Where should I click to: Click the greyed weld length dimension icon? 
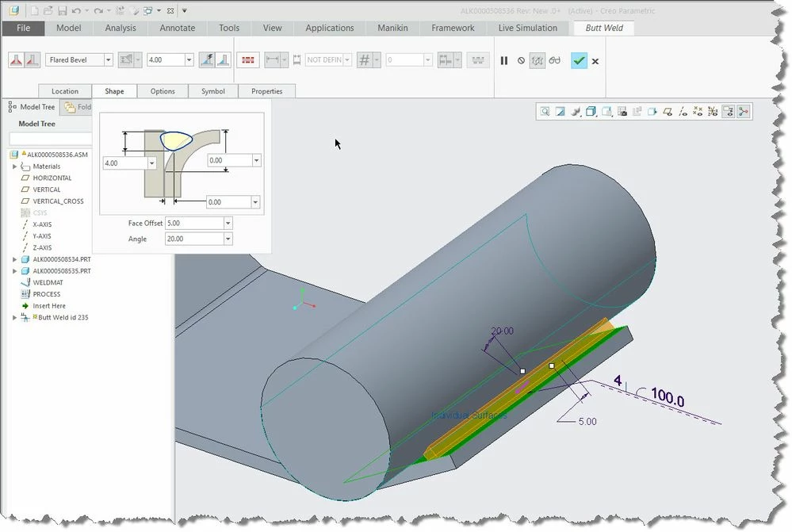[x=272, y=60]
